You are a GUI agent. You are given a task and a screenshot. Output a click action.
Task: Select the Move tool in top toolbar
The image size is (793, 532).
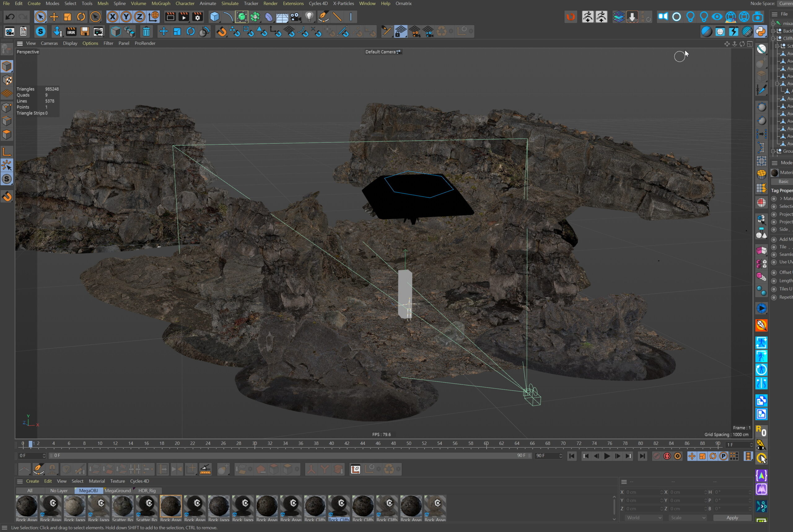click(54, 17)
